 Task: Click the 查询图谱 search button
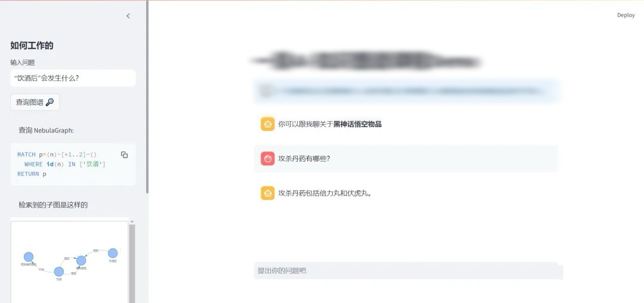35,102
